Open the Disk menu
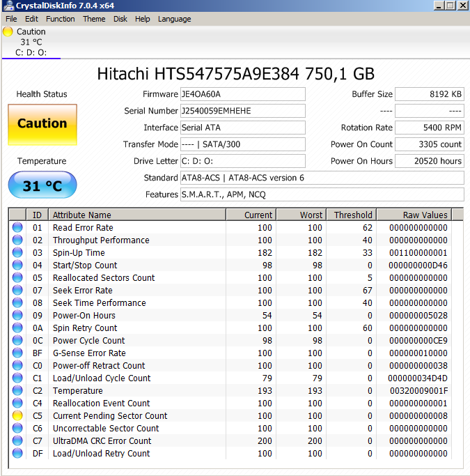 click(x=120, y=19)
